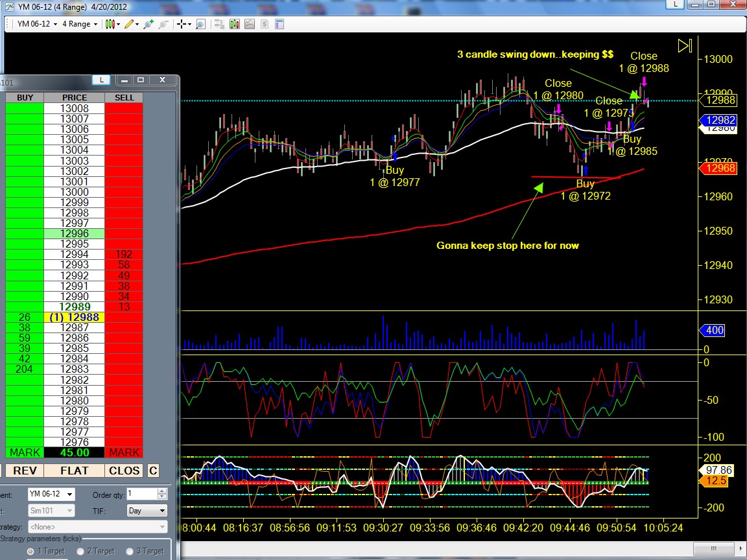Click the highlighted 12996 price row

pos(75,233)
